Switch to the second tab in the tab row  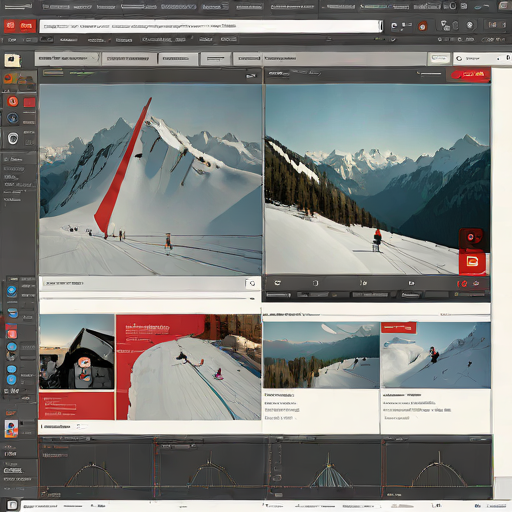click(129, 58)
